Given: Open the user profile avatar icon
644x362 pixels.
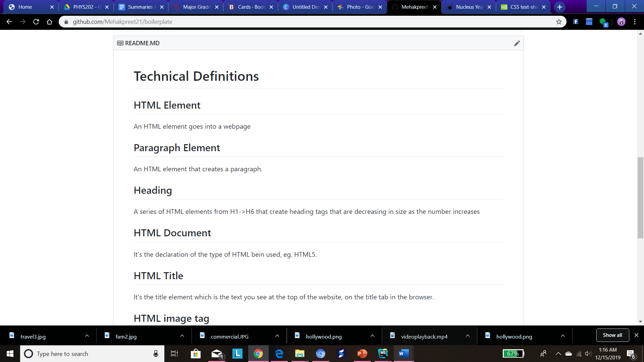Looking at the screenshot, I should [x=621, y=22].
